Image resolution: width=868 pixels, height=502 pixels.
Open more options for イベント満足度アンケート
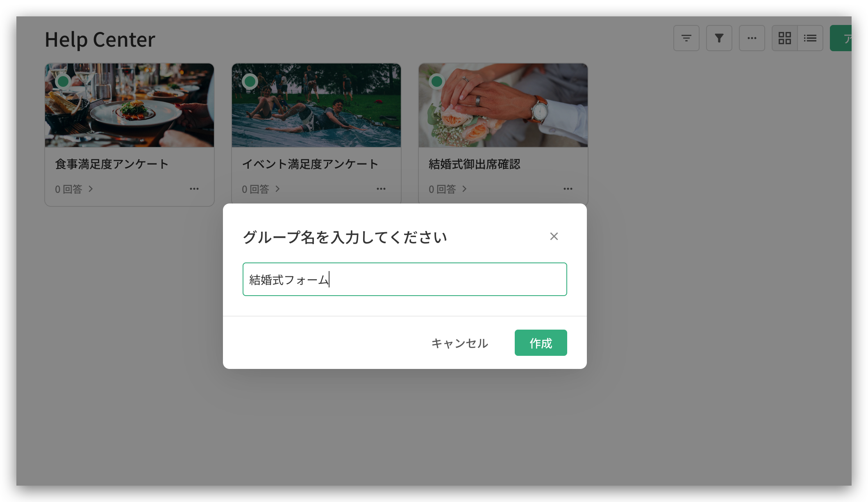click(x=381, y=189)
